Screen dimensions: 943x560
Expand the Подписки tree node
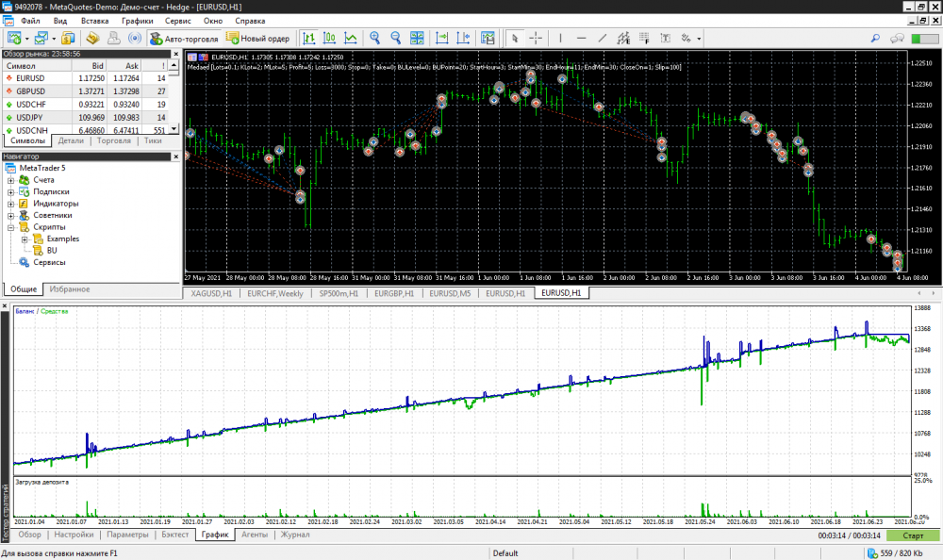pos(10,192)
